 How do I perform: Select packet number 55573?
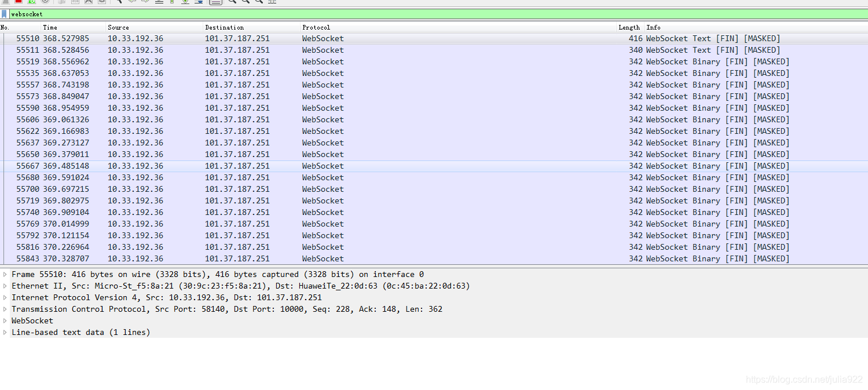coord(434,96)
